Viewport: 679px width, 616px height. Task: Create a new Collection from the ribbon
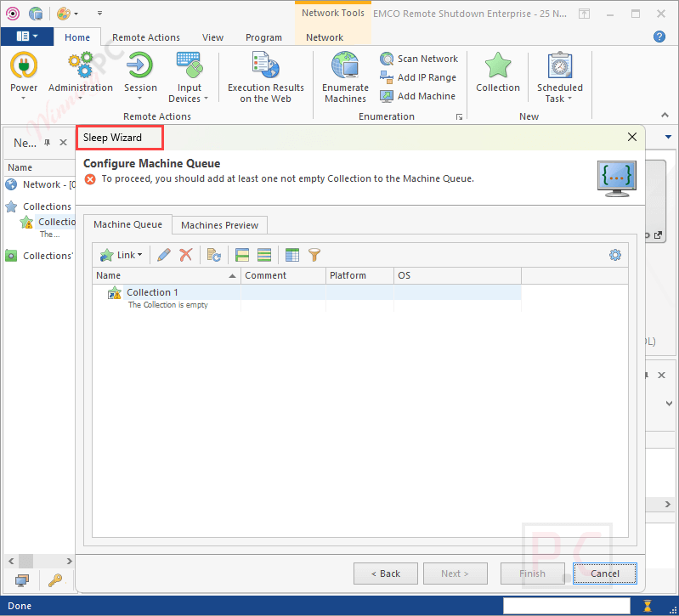[x=497, y=73]
